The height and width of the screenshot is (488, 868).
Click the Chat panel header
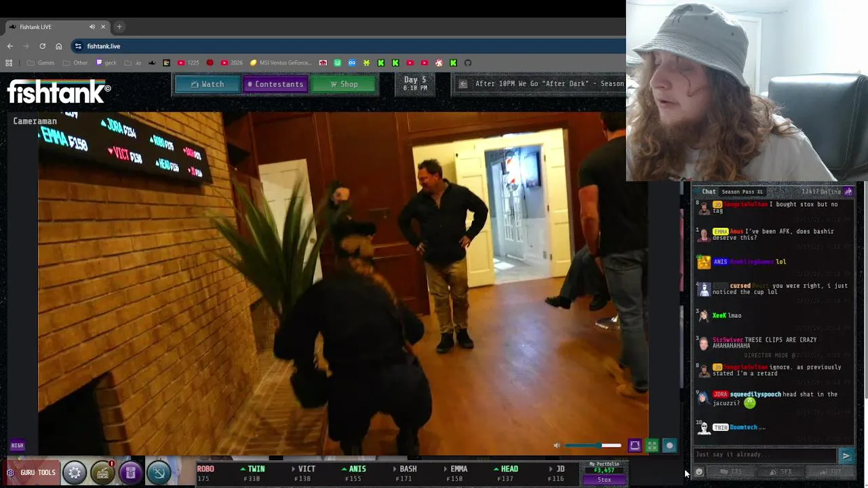click(x=709, y=192)
